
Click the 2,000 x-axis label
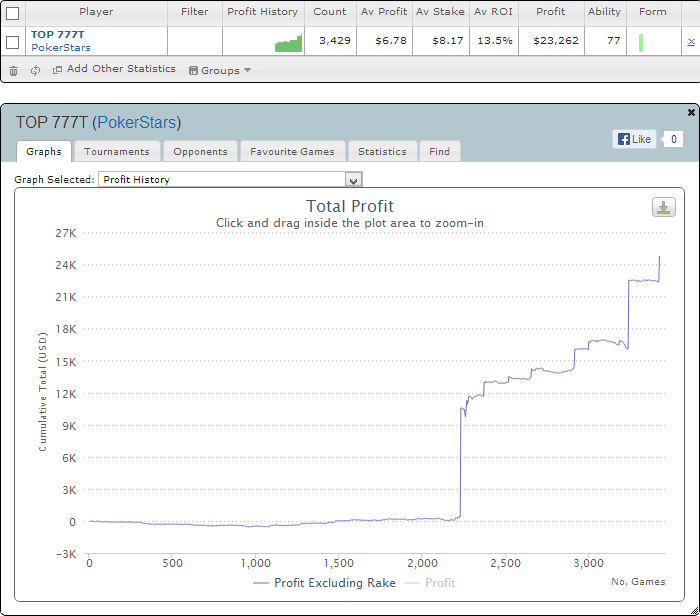tap(422, 563)
